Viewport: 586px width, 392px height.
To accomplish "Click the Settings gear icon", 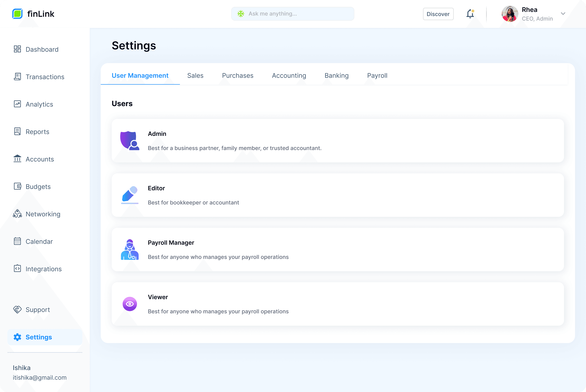I will pyautogui.click(x=17, y=337).
